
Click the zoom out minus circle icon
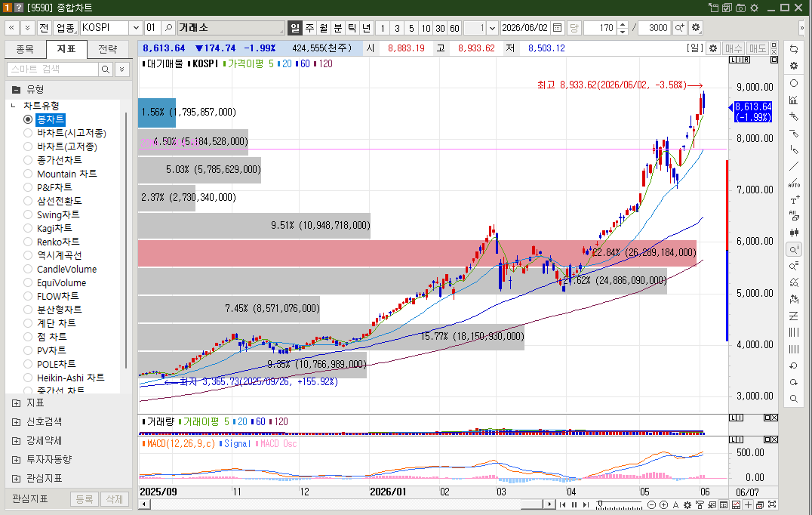tap(651, 504)
